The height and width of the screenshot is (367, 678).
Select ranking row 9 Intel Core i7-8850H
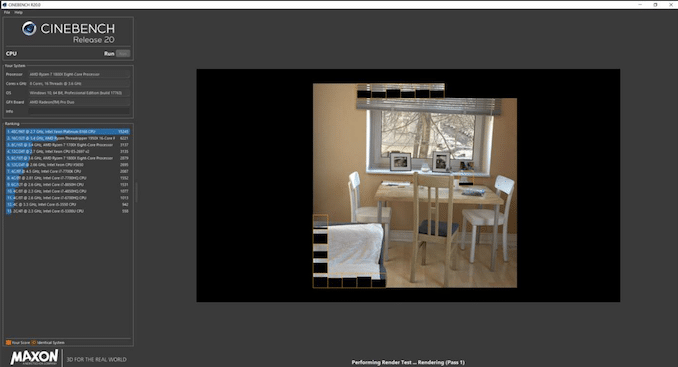click(x=67, y=185)
